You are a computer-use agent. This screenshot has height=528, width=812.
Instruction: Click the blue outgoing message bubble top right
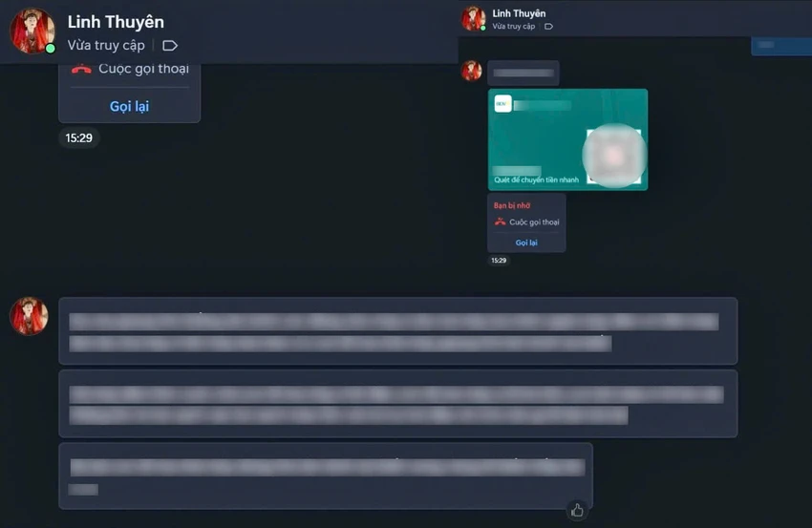point(781,46)
